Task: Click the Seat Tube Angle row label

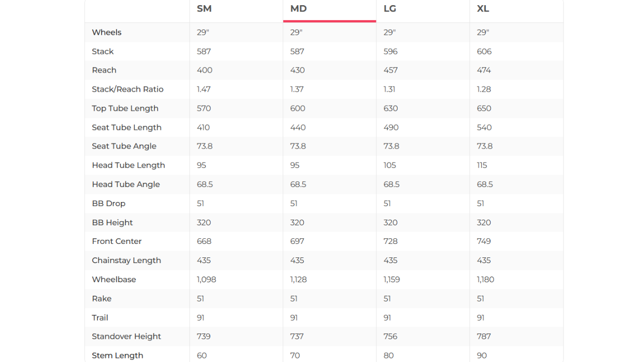Action: point(124,146)
